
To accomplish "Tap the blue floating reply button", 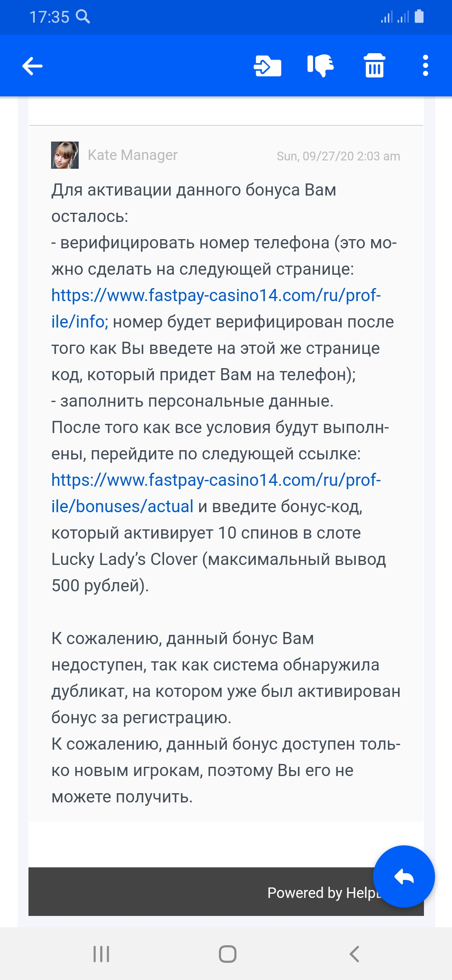I will coord(404,877).
